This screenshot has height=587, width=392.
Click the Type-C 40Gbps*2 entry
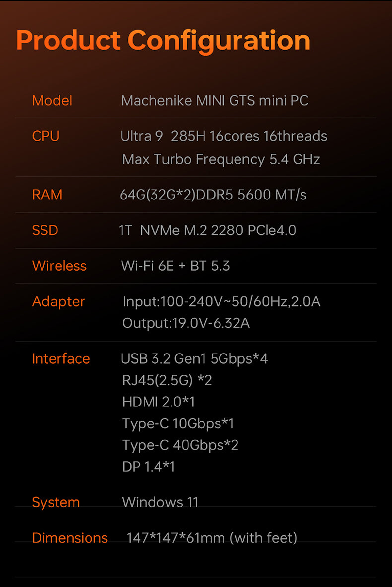click(180, 445)
